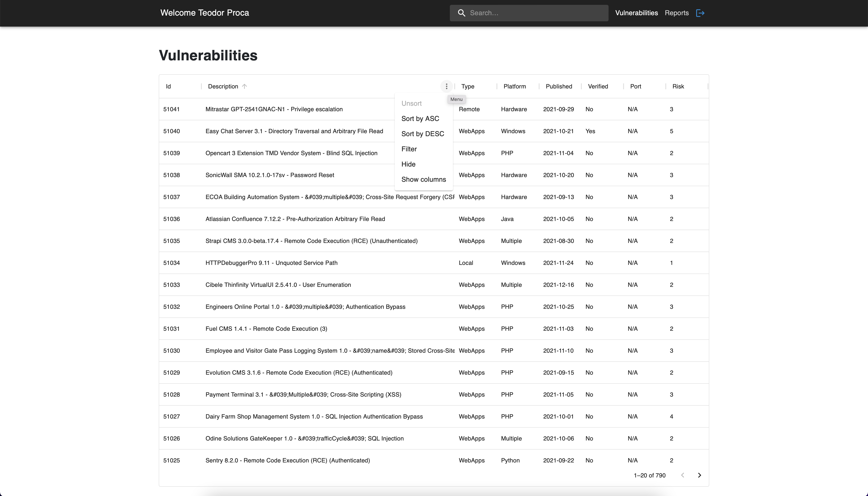The height and width of the screenshot is (496, 868).
Task: Click Atlassian Confluence 7.12.2 description
Action: (295, 219)
